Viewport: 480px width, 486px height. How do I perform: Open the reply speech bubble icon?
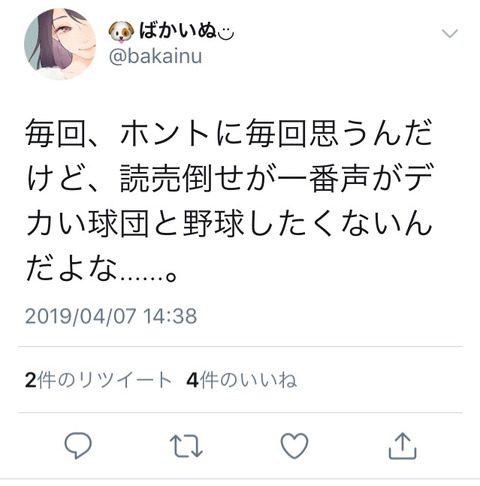tap(78, 446)
